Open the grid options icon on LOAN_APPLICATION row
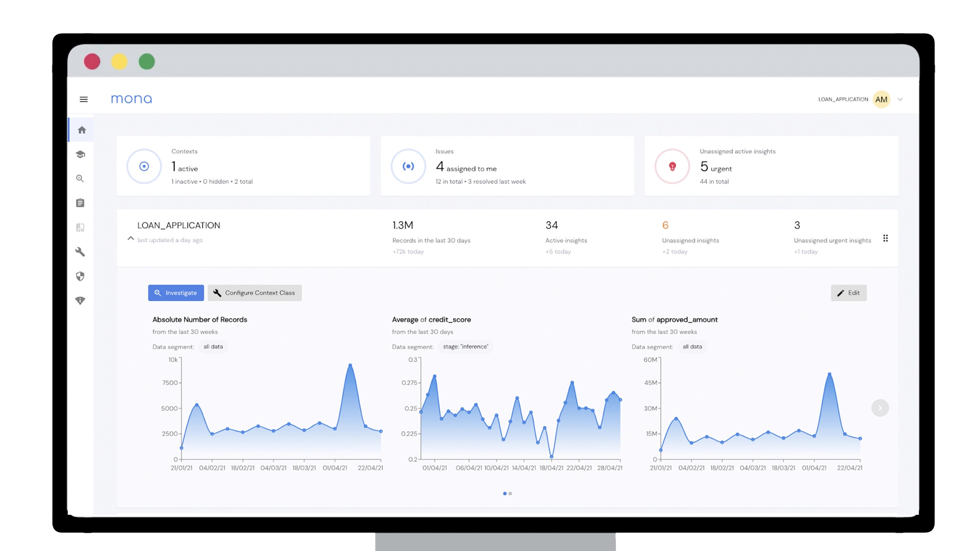 (886, 238)
